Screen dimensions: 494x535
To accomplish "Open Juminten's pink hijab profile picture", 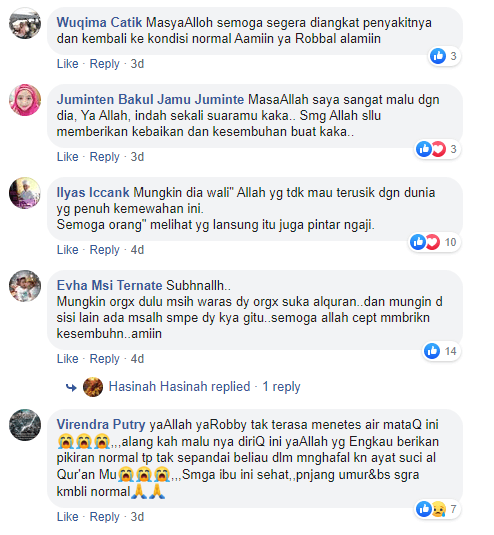I will 25,100.
